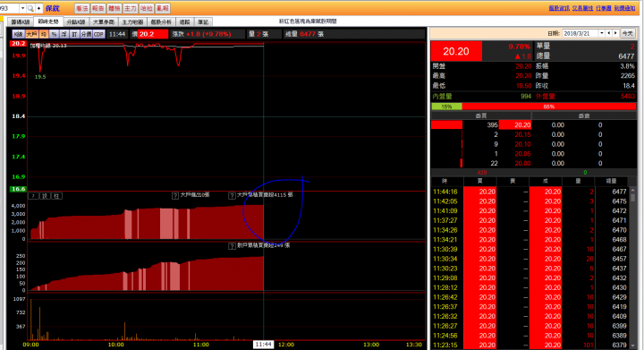Go to next date with right arrow

pyautogui.click(x=615, y=33)
